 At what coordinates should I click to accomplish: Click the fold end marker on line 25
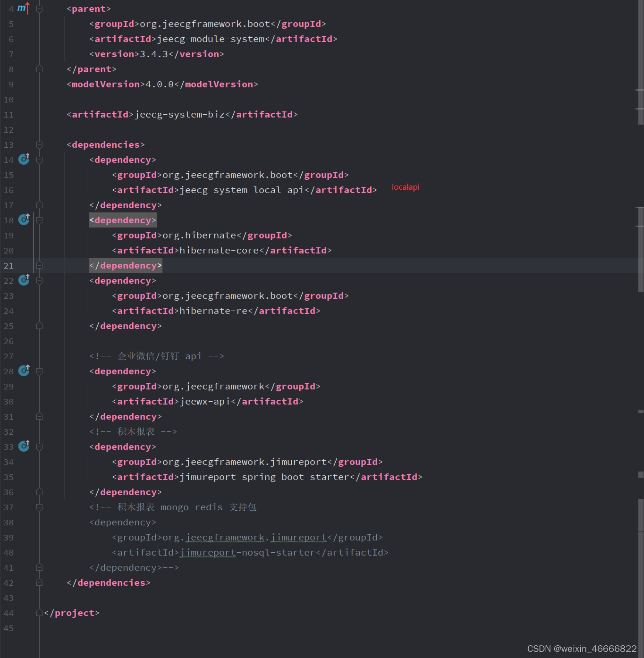point(40,326)
